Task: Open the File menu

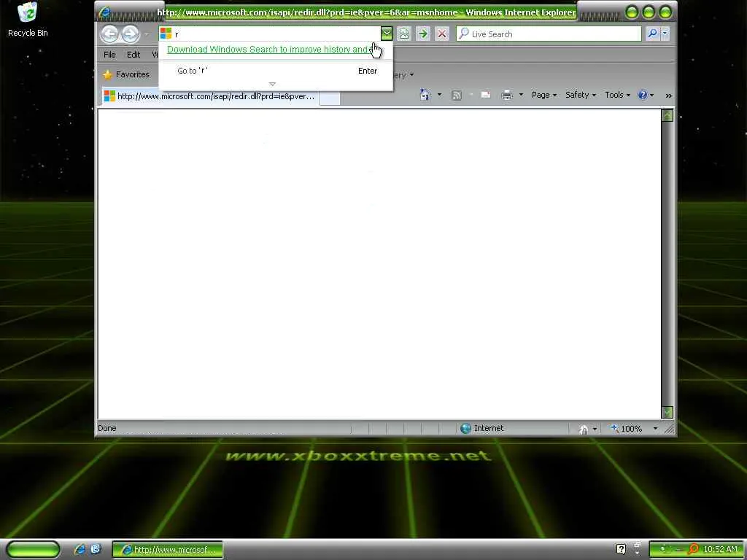Action: coord(109,55)
